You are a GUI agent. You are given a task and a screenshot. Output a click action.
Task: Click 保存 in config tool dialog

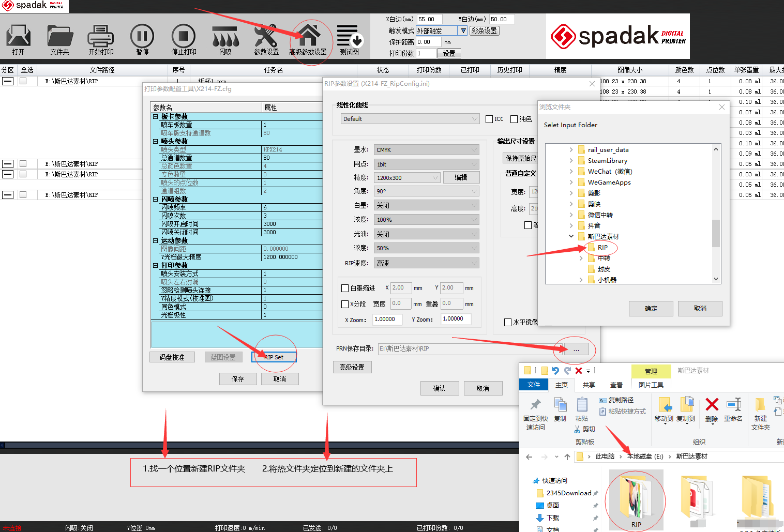(x=238, y=379)
